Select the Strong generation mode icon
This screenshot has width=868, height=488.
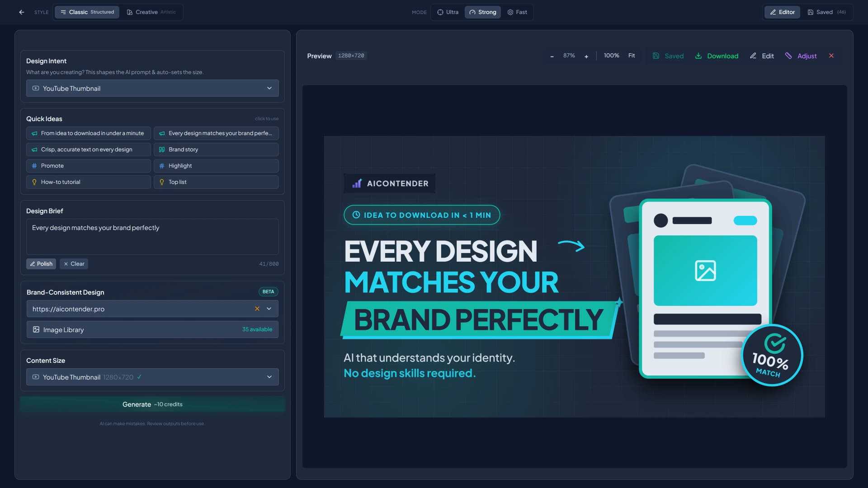click(x=473, y=12)
